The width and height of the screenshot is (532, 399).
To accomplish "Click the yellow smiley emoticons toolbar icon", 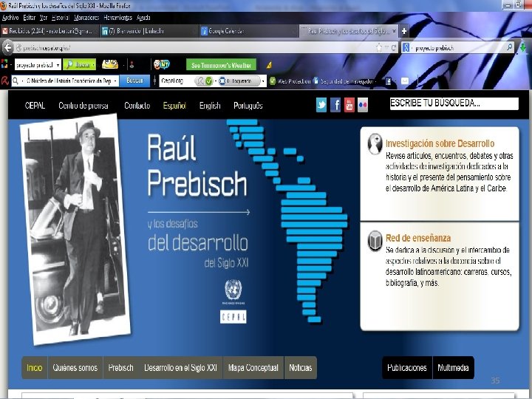I will pyautogui.click(x=110, y=64).
